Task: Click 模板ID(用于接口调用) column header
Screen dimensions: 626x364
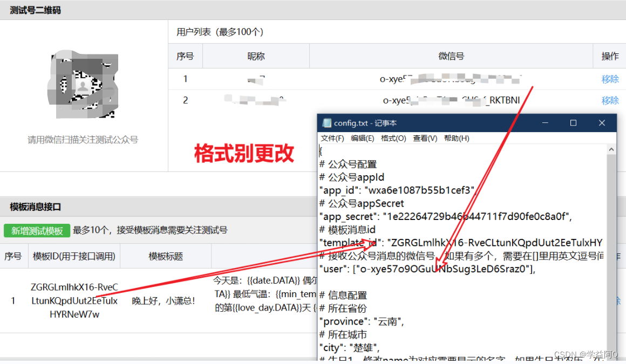Action: pyautogui.click(x=74, y=256)
